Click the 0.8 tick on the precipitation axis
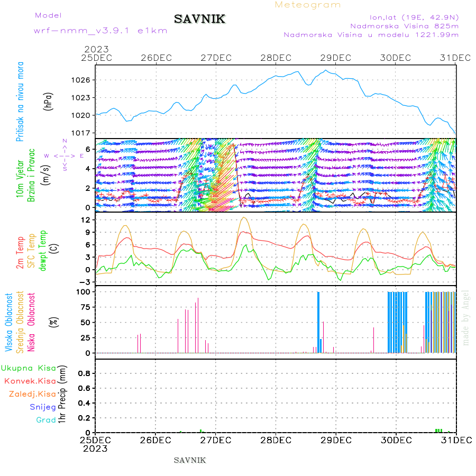Image resolution: width=476 pixels, height=476 pixels. coord(84,373)
